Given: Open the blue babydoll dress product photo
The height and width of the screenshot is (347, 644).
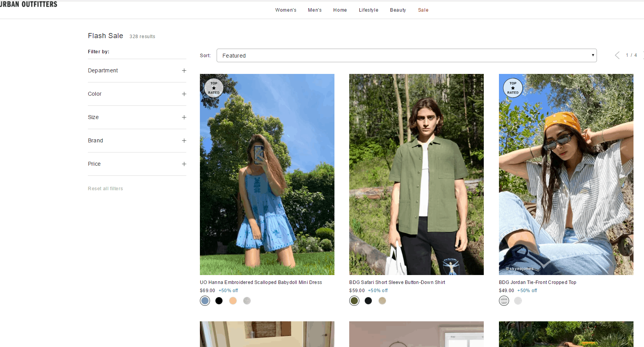Looking at the screenshot, I should point(267,174).
